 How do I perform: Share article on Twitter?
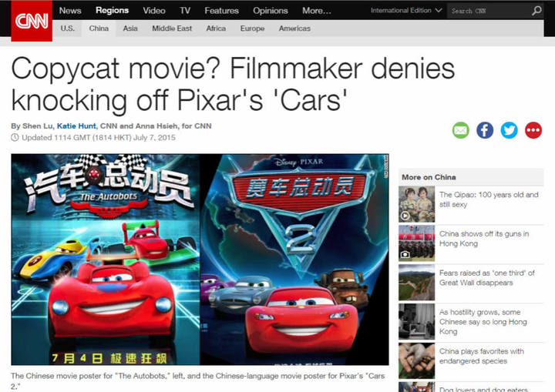tap(509, 130)
